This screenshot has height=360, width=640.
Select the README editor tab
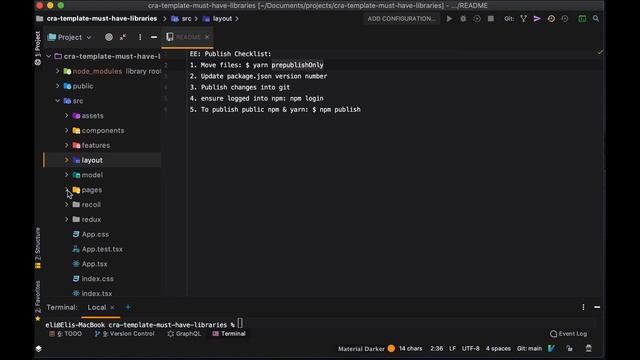click(x=188, y=37)
